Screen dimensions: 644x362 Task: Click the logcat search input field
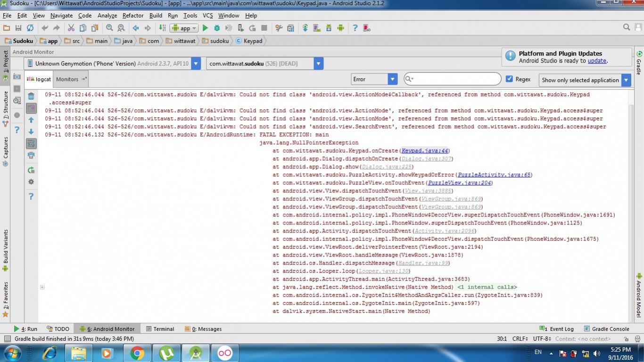tap(452, 79)
